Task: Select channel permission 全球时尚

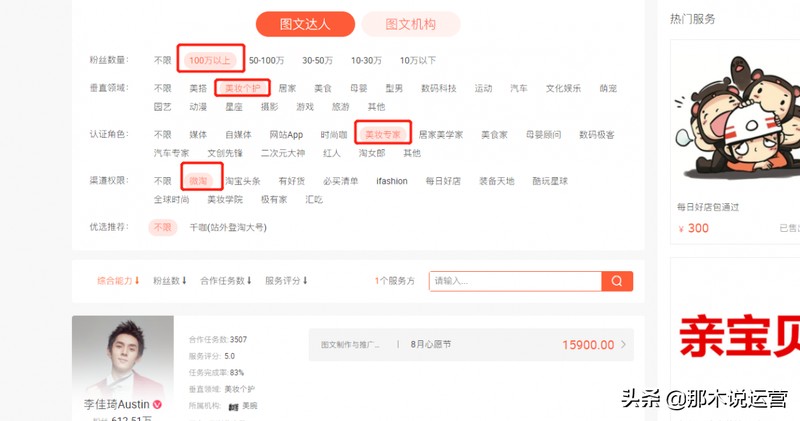Action: [x=171, y=200]
